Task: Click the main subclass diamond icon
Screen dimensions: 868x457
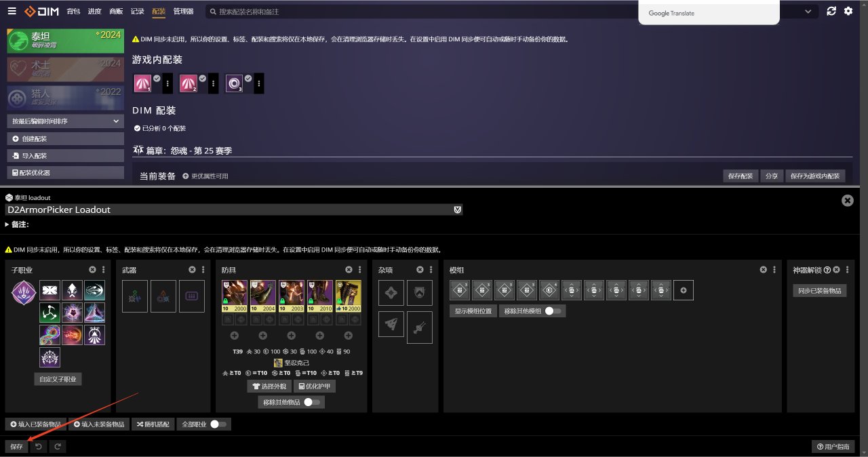Action: (23, 292)
